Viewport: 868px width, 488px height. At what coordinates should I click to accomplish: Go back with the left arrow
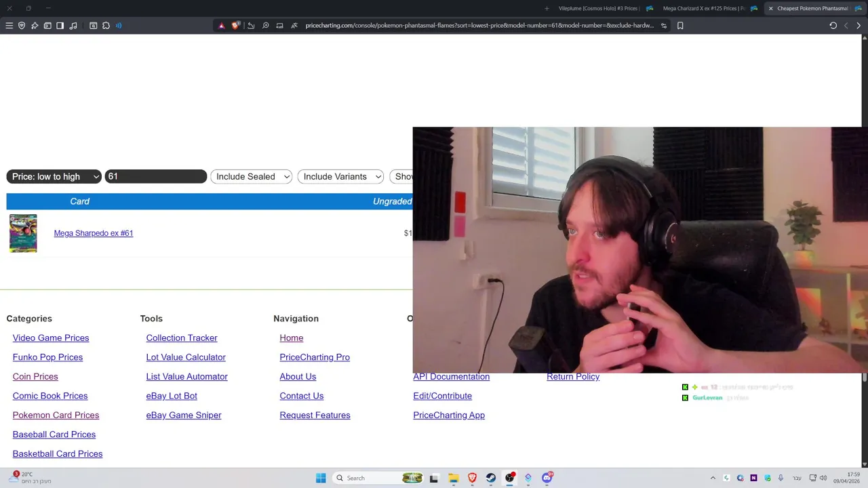(x=846, y=26)
